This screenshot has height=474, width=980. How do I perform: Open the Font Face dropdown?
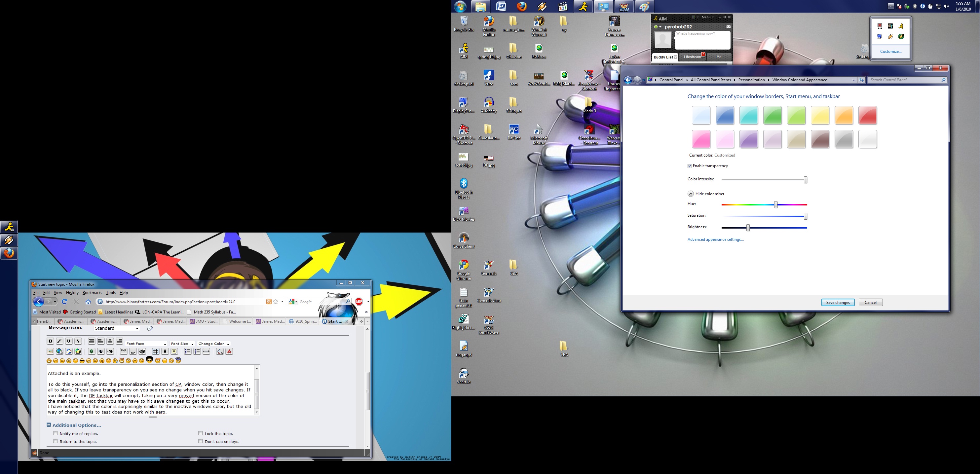click(x=146, y=344)
